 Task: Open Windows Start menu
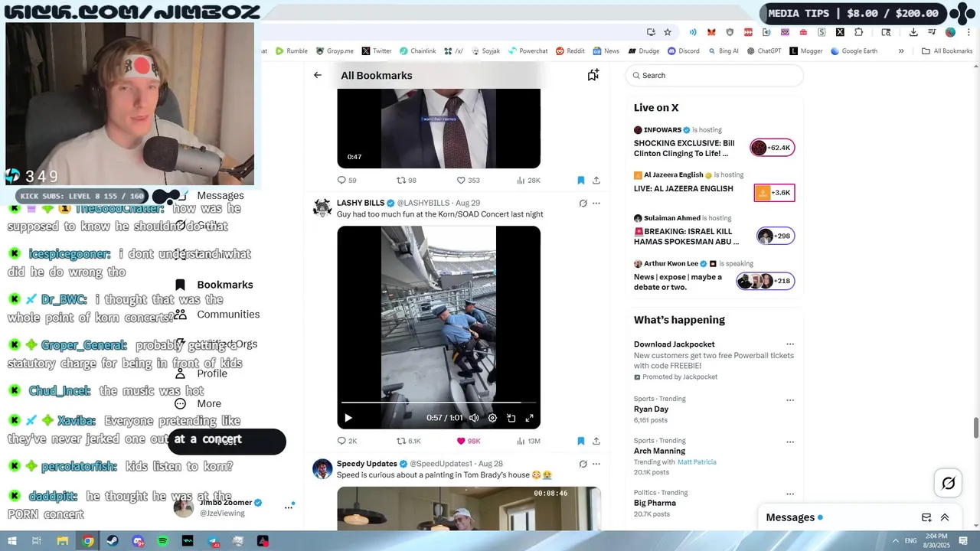(12, 541)
